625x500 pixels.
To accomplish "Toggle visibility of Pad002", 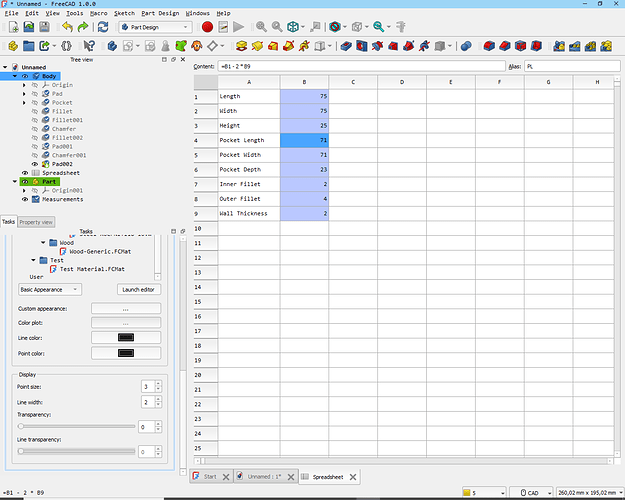I will [x=35, y=164].
